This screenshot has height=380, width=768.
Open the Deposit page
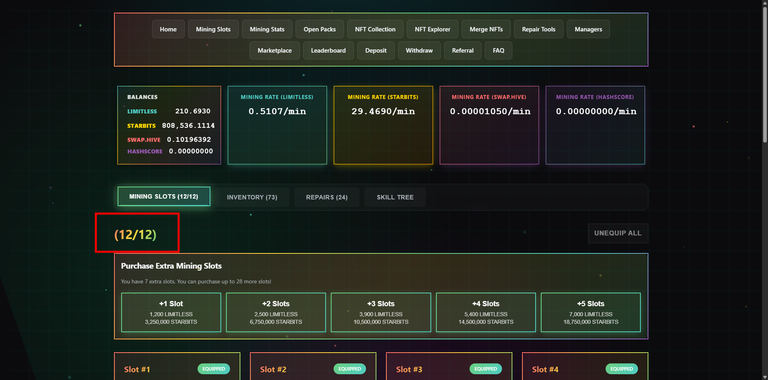pos(376,50)
